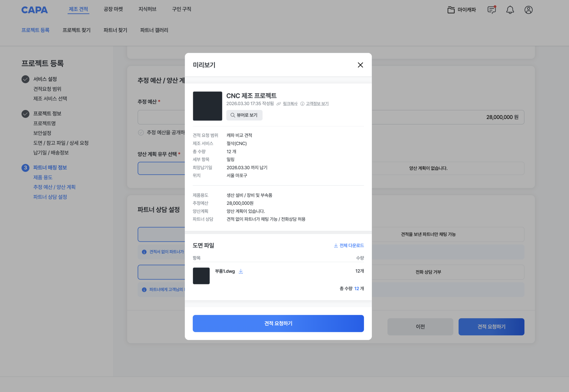Click 견적 요청하기 in the preview modal
Image resolution: width=569 pixels, height=392 pixels.
(278, 324)
